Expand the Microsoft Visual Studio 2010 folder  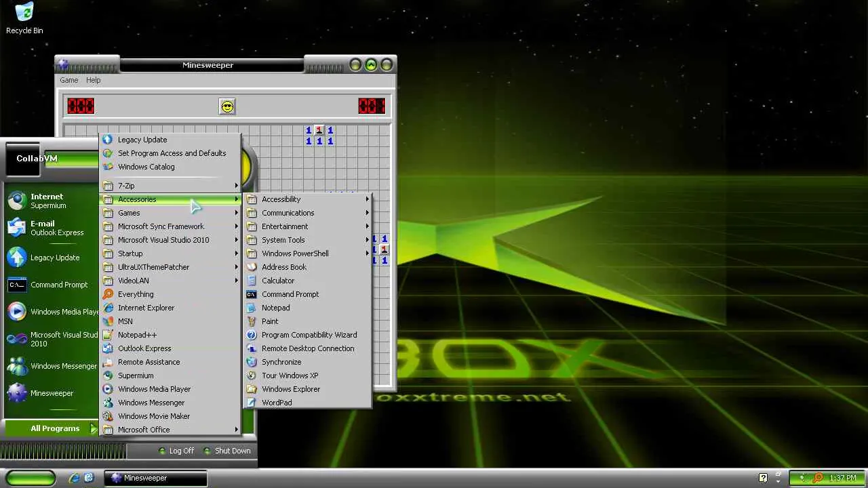(x=170, y=240)
